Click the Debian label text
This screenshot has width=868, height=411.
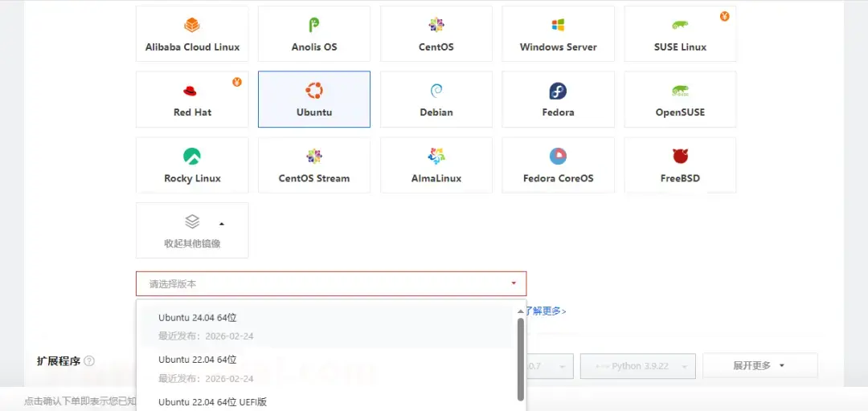(x=436, y=112)
